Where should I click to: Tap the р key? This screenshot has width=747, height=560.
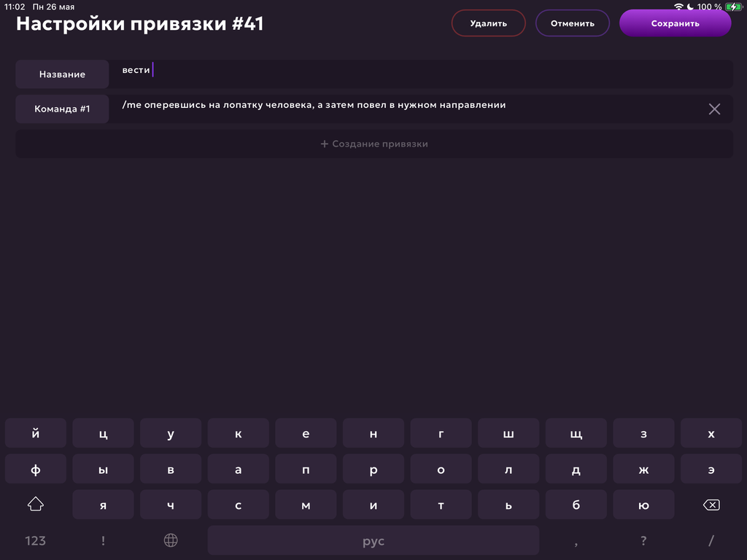[373, 469]
